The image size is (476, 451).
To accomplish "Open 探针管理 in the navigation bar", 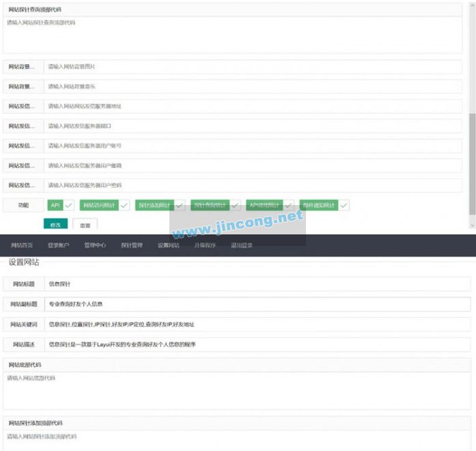I will pyautogui.click(x=132, y=245).
